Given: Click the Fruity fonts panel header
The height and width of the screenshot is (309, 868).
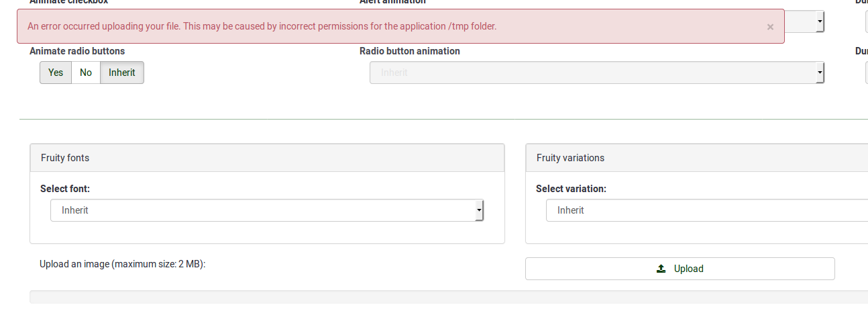Looking at the screenshot, I should point(267,158).
